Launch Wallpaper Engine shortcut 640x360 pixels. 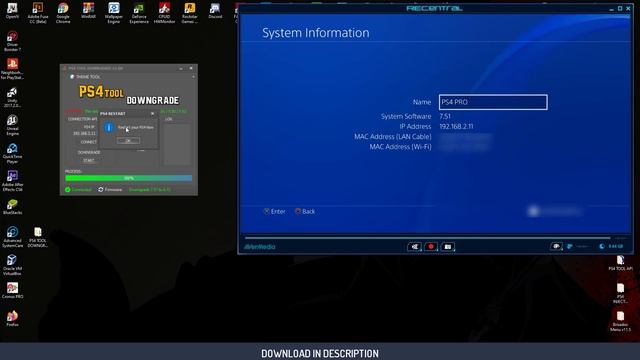(113, 13)
